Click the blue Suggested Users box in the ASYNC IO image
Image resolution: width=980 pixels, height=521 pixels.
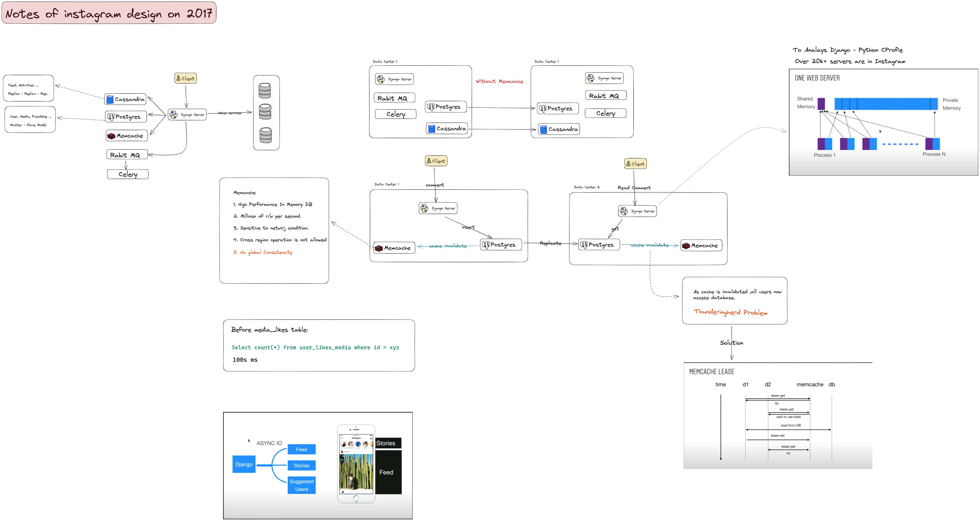pyautogui.click(x=302, y=485)
